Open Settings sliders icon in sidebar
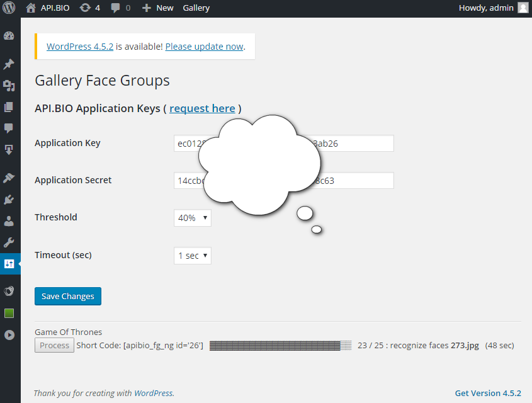The width and height of the screenshot is (532, 403). (x=9, y=264)
